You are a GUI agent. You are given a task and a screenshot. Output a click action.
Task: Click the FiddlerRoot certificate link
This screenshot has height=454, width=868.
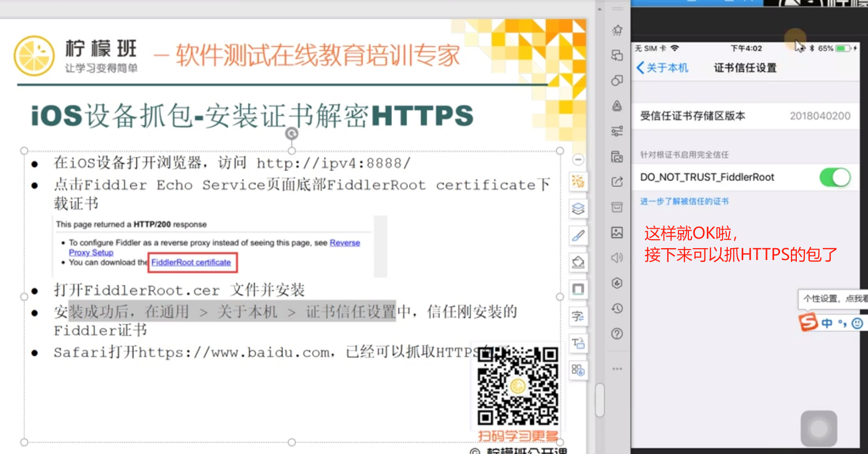[192, 262]
